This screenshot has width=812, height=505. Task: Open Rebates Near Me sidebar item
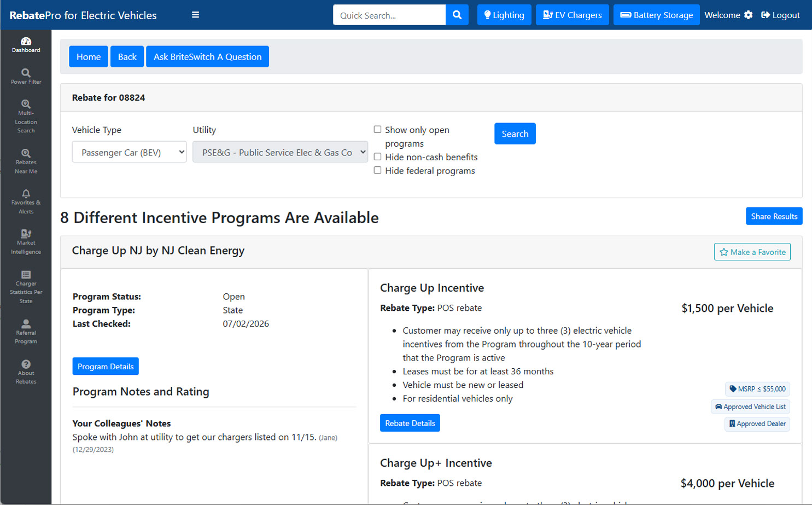[x=26, y=161]
